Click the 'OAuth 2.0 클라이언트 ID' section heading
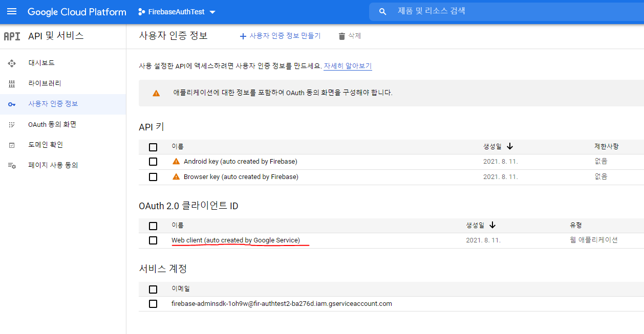644x334 pixels. click(x=188, y=206)
